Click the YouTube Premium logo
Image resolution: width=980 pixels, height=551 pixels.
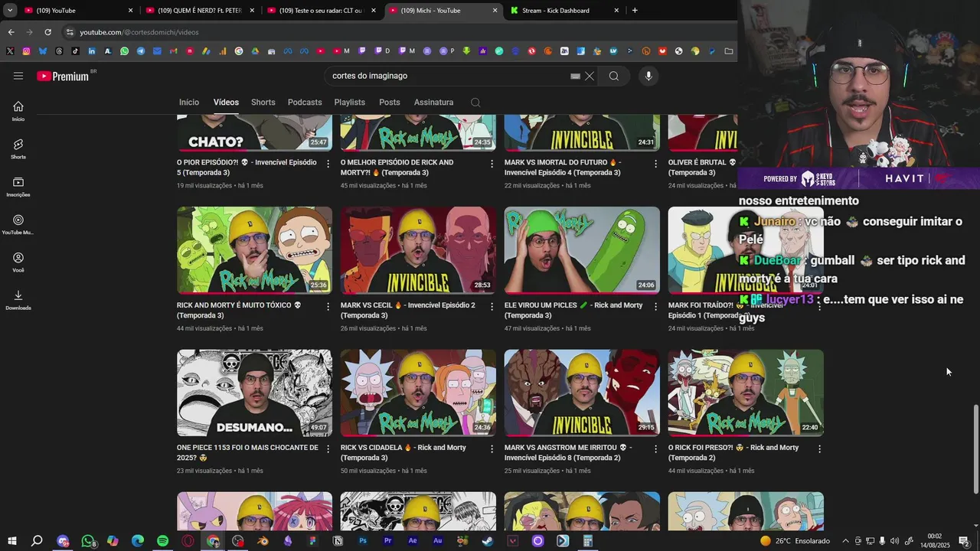[64, 76]
